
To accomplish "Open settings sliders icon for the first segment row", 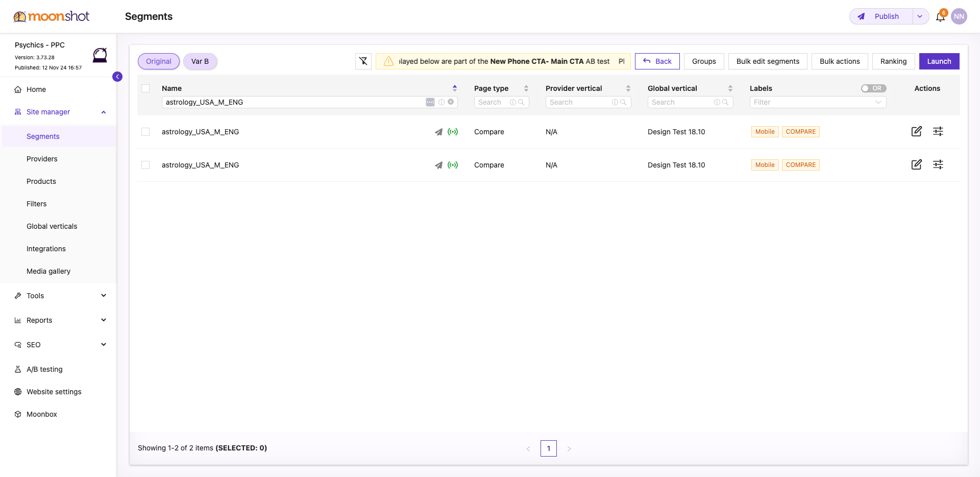I will 938,131.
